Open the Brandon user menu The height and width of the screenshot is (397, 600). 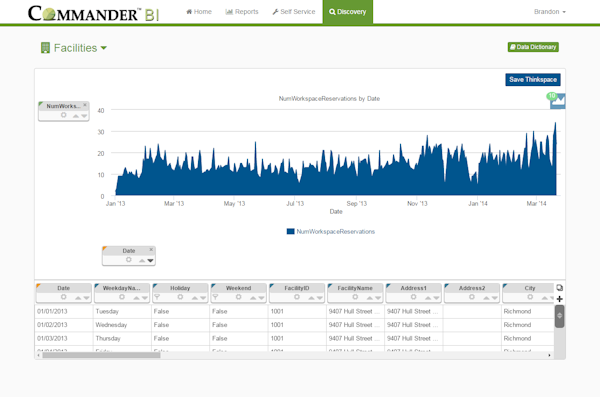pos(549,12)
